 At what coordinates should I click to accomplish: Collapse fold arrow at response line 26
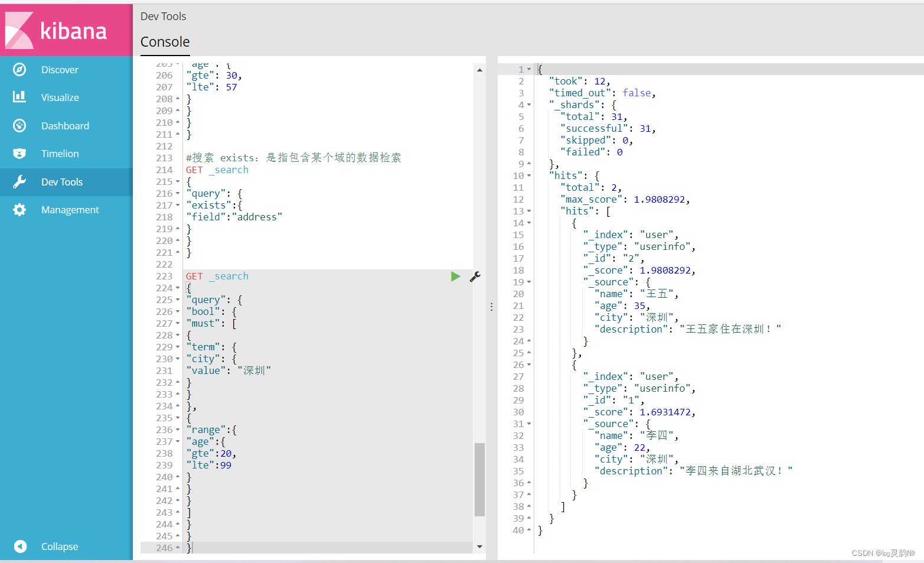pos(529,365)
